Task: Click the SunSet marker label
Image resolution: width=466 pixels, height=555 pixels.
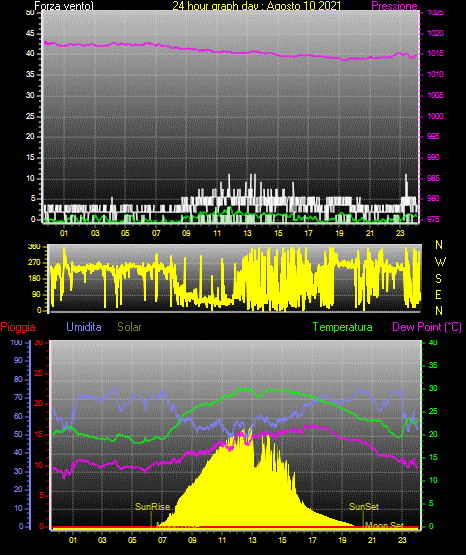Action: tap(364, 507)
